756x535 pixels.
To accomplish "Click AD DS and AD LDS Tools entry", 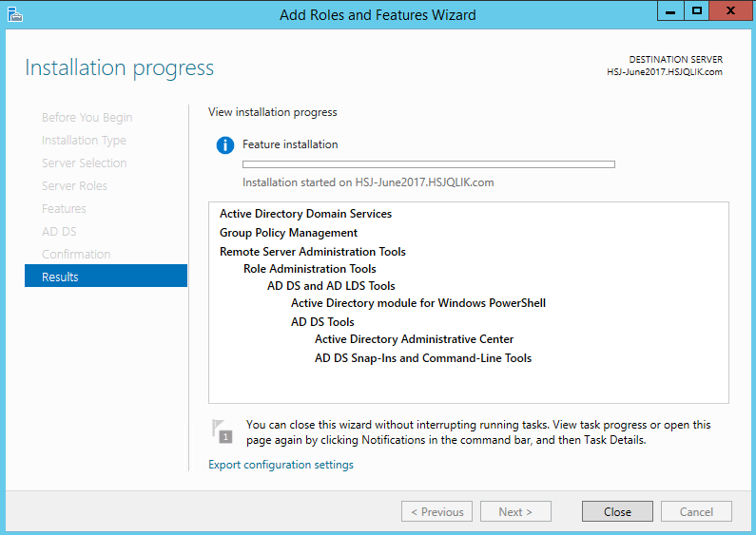I will (331, 286).
